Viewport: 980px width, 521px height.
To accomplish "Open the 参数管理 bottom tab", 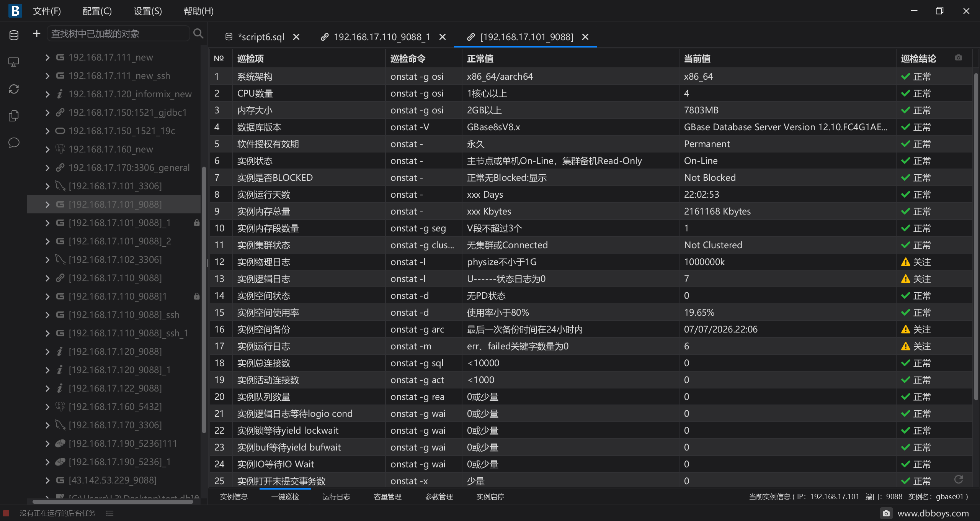I will pyautogui.click(x=439, y=497).
